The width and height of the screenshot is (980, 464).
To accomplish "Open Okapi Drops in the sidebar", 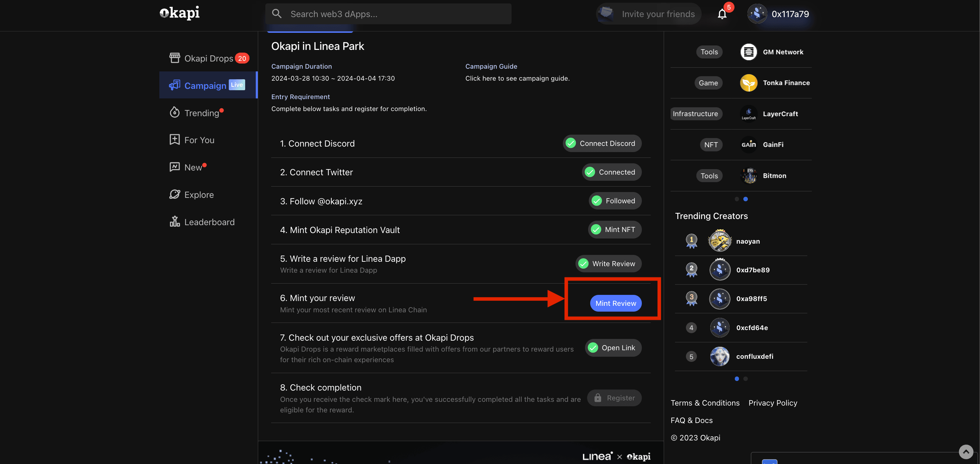I will pyautogui.click(x=209, y=58).
